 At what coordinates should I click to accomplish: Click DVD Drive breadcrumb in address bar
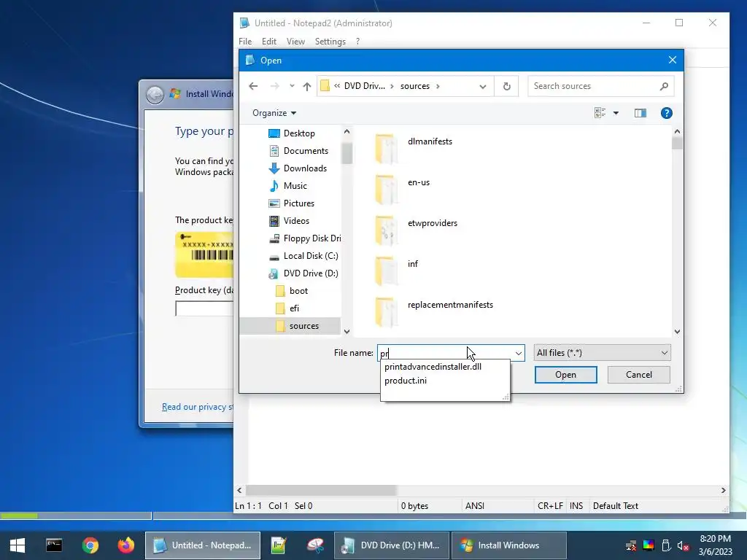coord(365,86)
